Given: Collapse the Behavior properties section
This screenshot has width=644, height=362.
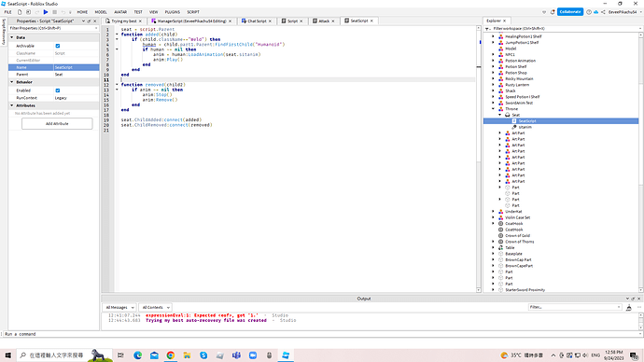Looking at the screenshot, I should (12, 82).
